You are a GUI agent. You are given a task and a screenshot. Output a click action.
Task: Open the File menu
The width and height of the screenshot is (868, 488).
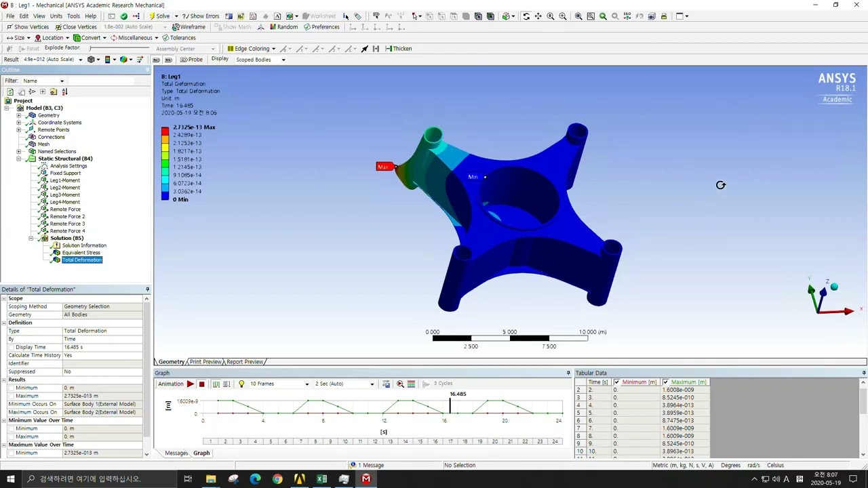click(x=10, y=16)
